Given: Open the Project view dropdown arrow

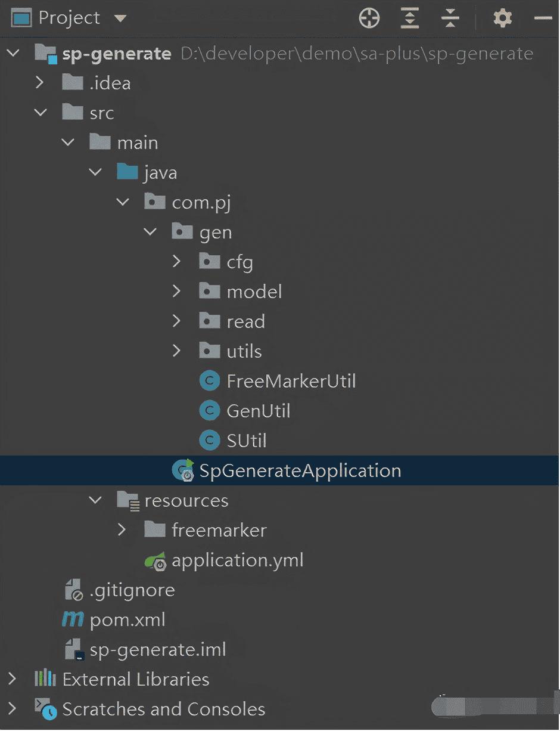Looking at the screenshot, I should (120, 18).
